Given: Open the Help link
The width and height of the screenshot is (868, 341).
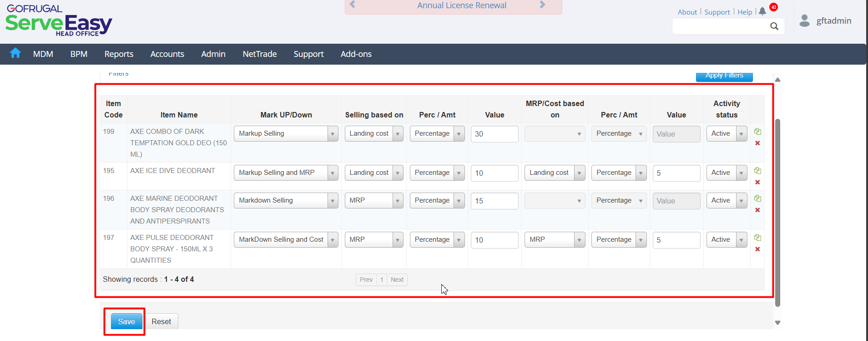Looking at the screenshot, I should 745,12.
